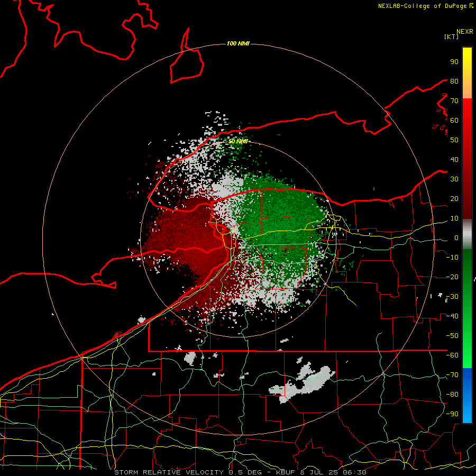Click the -60 value on velocity scale
The height and width of the screenshot is (476, 476).
coord(452,355)
